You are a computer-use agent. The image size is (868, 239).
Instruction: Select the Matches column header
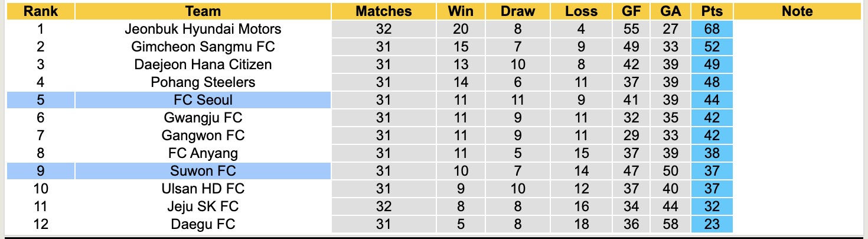pos(384,11)
